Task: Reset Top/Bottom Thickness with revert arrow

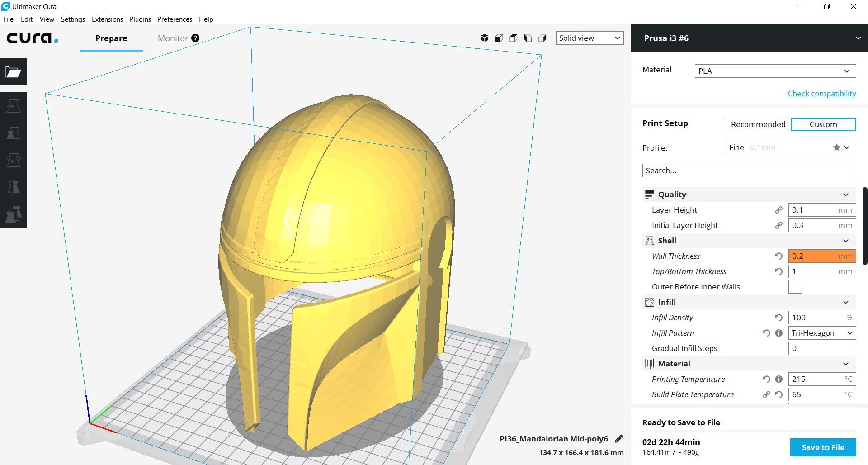Action: pos(778,271)
